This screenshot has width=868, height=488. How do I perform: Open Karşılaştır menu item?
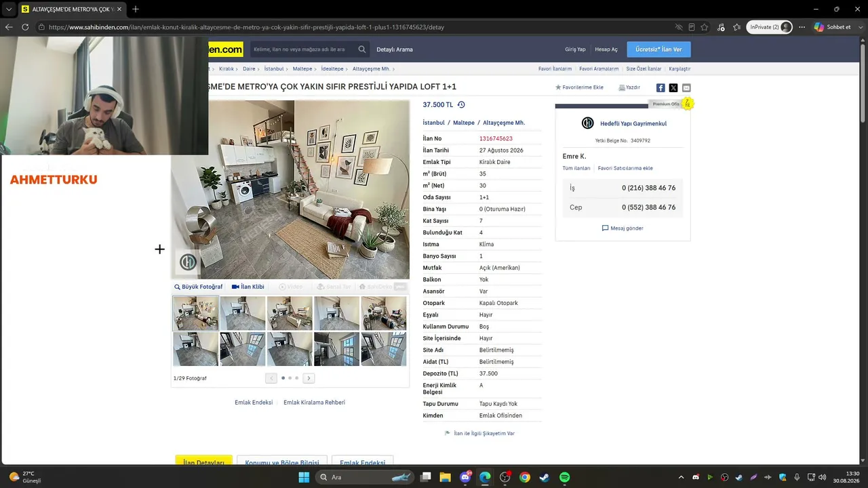pos(679,68)
